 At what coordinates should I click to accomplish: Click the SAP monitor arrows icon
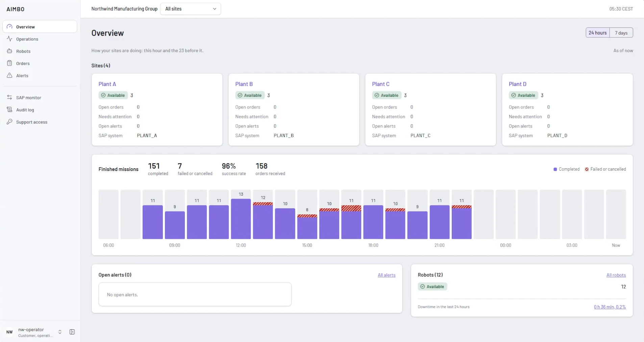click(x=9, y=97)
